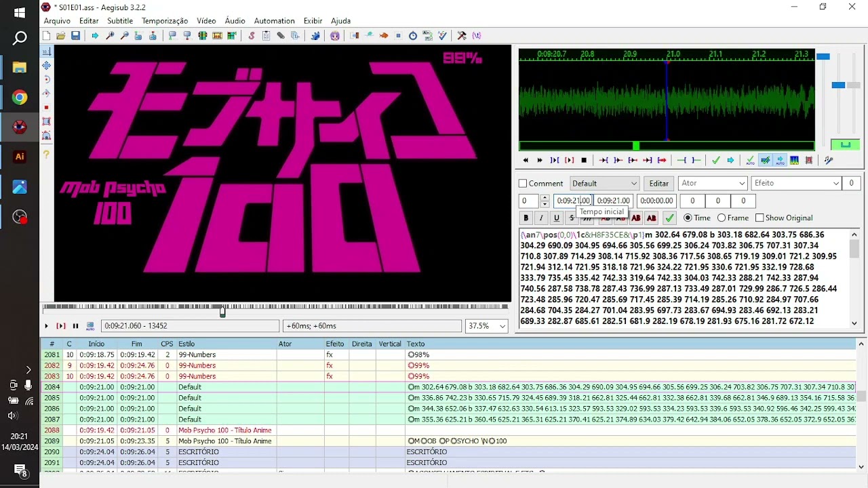
Task: Open the Subtitle menu
Action: pos(120,21)
